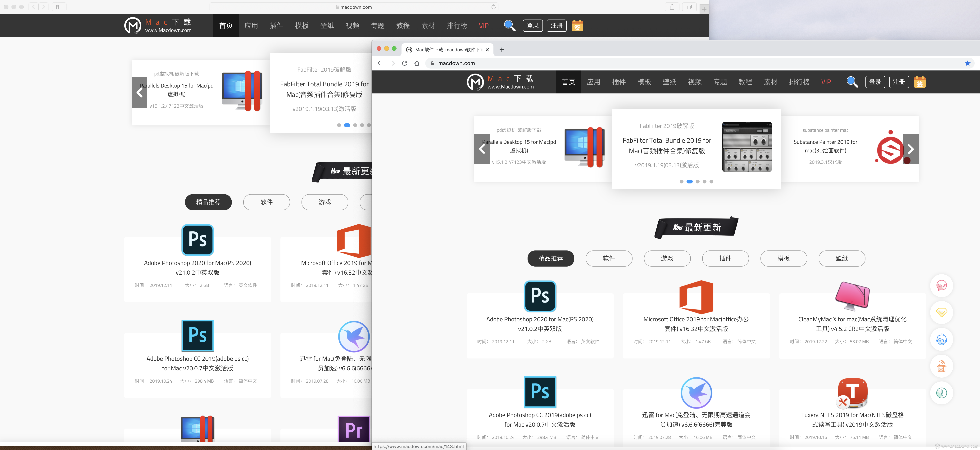Click the Chrome forward arrow
The image size is (980, 450).
click(392, 63)
